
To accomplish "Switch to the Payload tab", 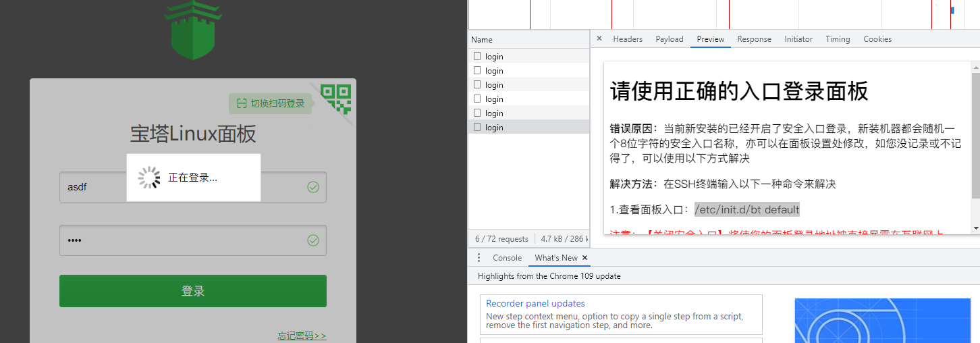I will (x=670, y=39).
